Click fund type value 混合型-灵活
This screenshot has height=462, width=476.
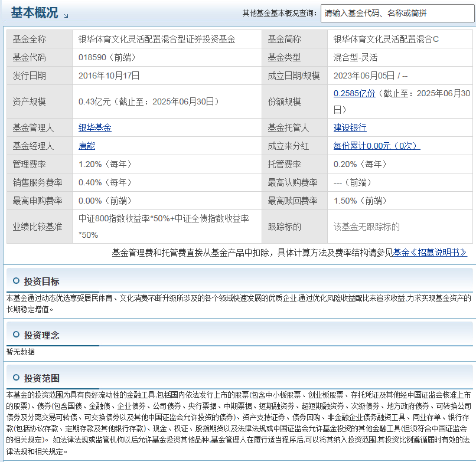coord(355,57)
